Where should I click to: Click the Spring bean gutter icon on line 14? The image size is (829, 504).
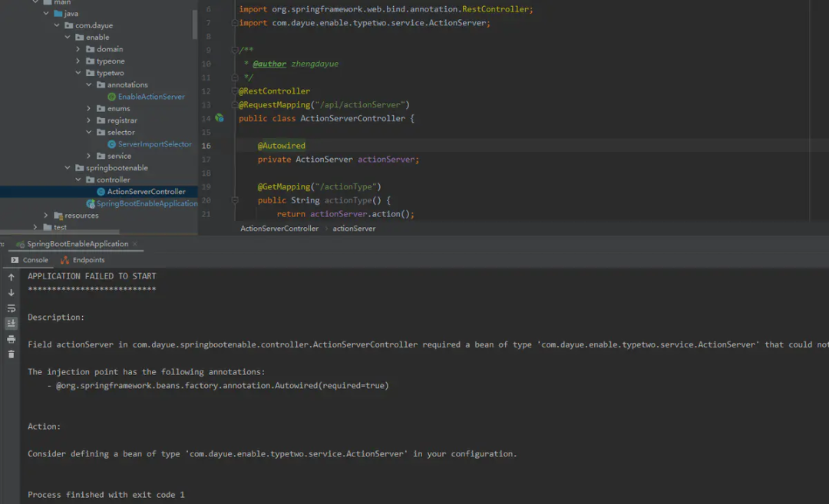point(220,118)
